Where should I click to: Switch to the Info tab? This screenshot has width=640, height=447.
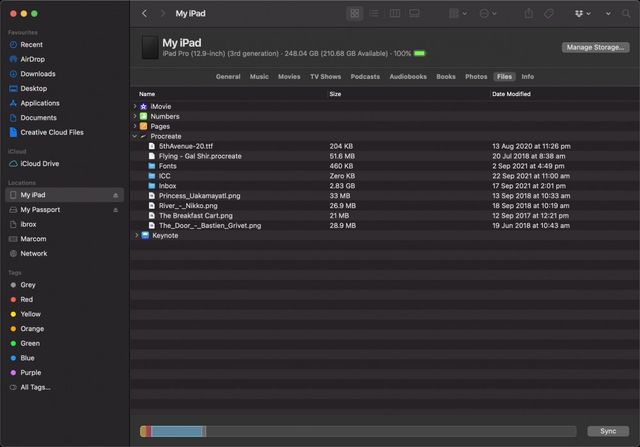[527, 77]
